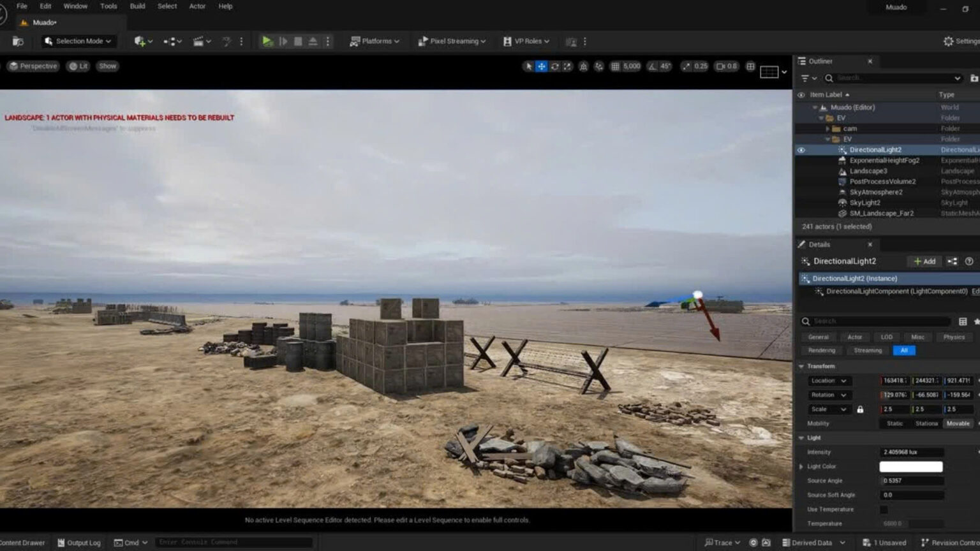This screenshot has height=551, width=980.
Task: Click the Add component button in Details
Action: pos(924,261)
